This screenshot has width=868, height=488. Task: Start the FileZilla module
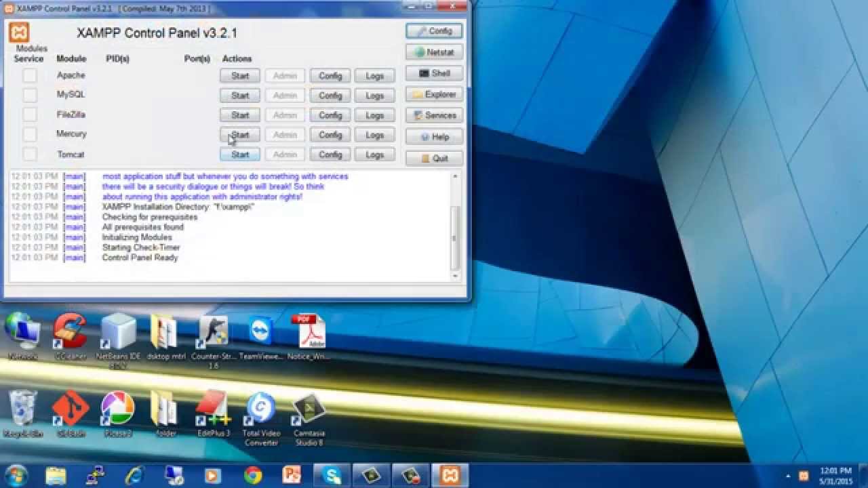(240, 115)
